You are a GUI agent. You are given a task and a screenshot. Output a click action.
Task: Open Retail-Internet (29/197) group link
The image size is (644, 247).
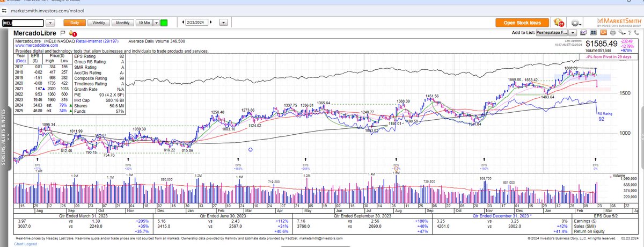click(x=97, y=41)
